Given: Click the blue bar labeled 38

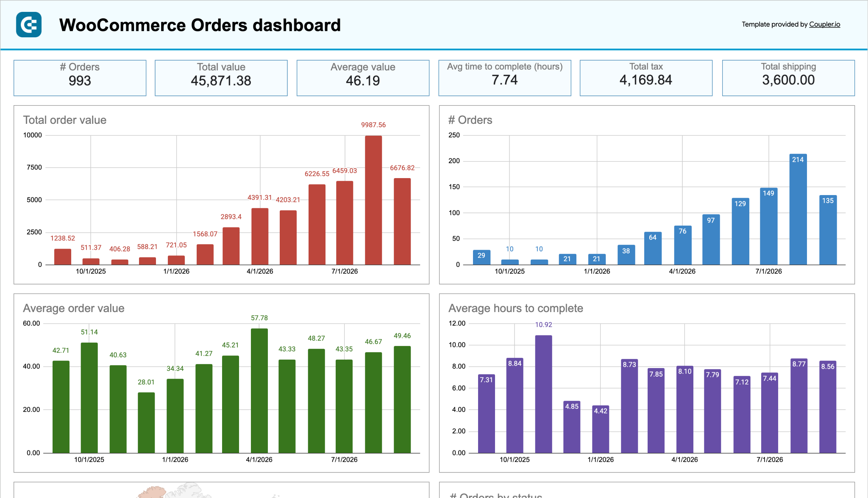Looking at the screenshot, I should coord(626,255).
